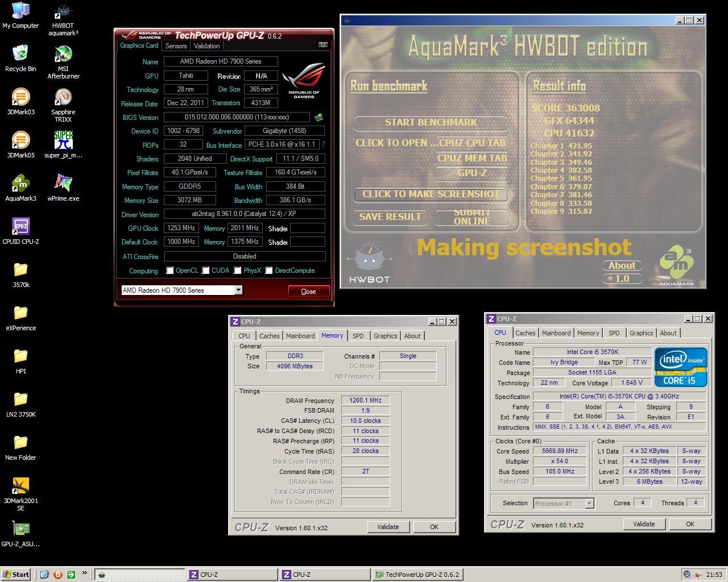This screenshot has width=728, height=582.
Task: Click the 1.0 version button in AquaMark
Action: coord(622,278)
